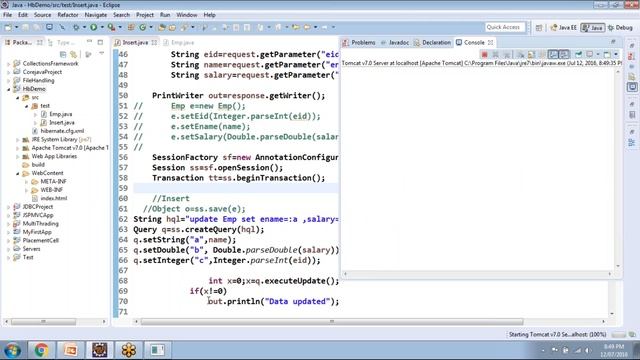640x360 pixels.
Task: Switch to Java EE perspective
Action: point(563,28)
